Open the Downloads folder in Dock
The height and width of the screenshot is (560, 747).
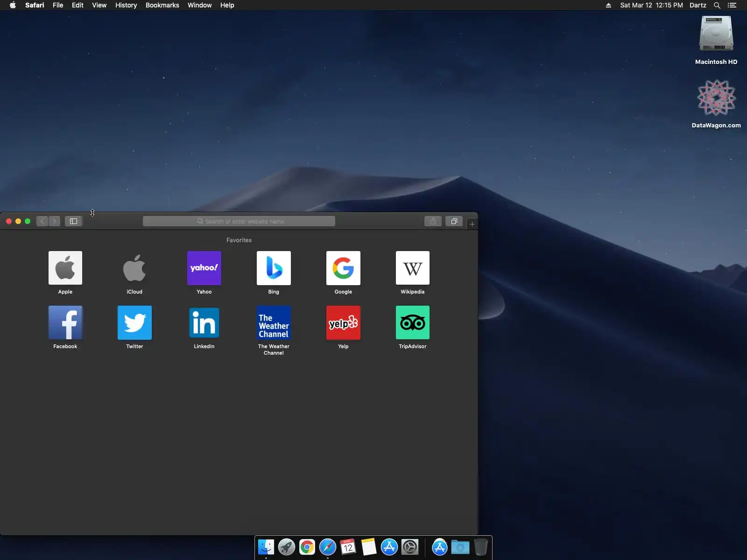tap(460, 547)
